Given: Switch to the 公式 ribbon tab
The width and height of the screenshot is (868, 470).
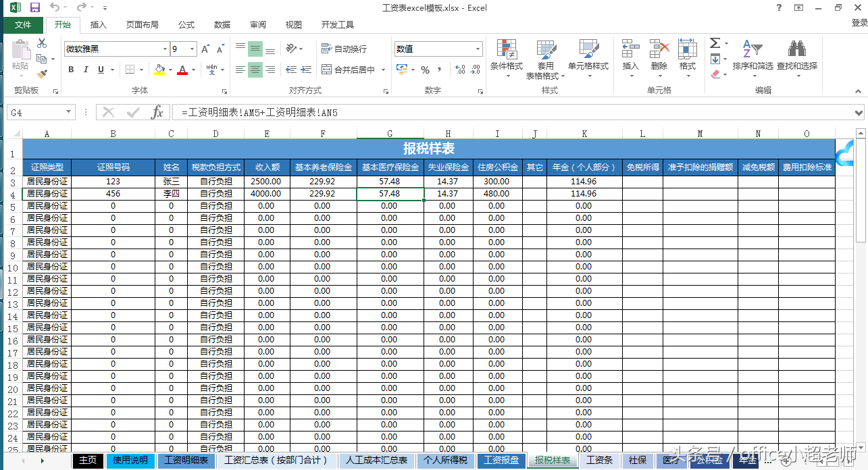Looking at the screenshot, I should pyautogui.click(x=186, y=25).
